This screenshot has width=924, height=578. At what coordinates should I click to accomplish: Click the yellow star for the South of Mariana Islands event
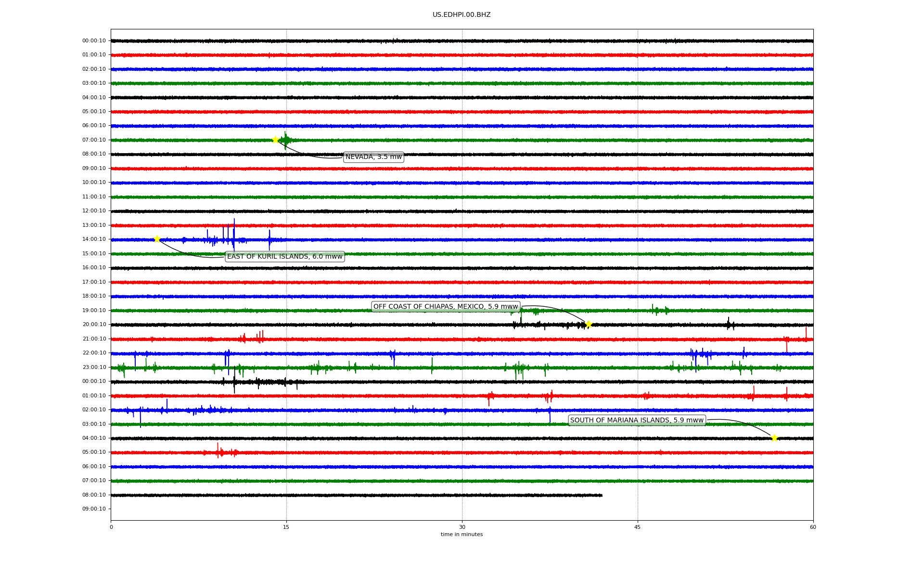[x=774, y=438]
